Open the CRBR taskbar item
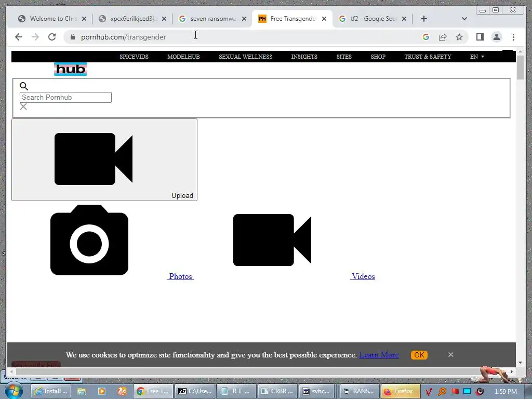This screenshot has width=532, height=399. (277, 391)
